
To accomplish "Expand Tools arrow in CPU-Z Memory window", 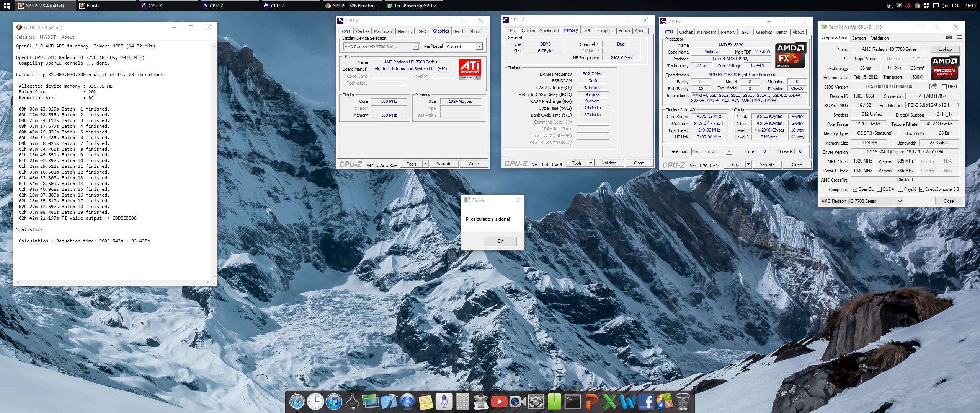I will pyautogui.click(x=590, y=163).
